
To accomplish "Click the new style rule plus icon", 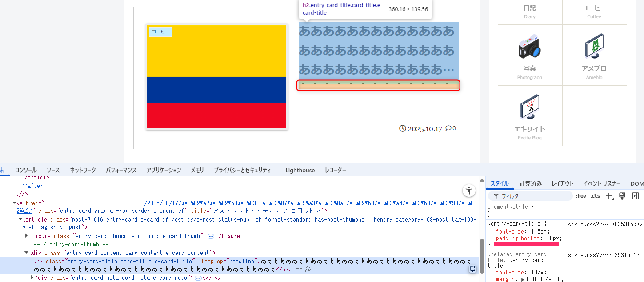I will point(609,196).
